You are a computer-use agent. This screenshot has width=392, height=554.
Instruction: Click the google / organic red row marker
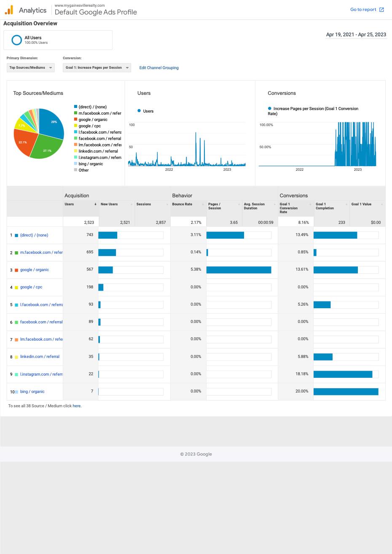point(16,270)
